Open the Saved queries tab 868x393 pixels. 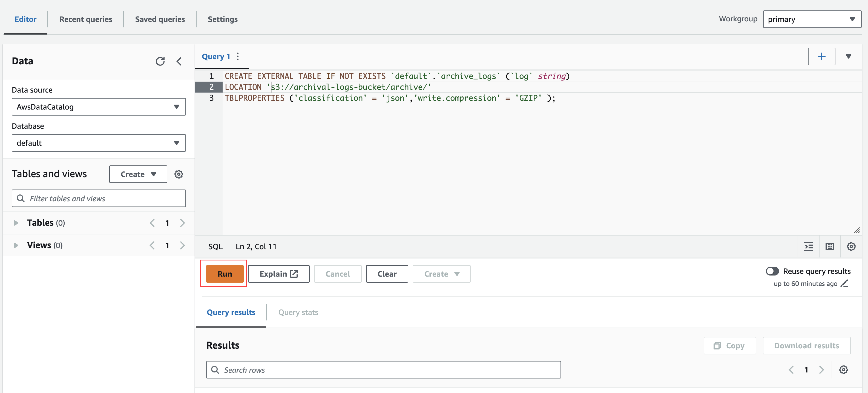[x=160, y=19]
